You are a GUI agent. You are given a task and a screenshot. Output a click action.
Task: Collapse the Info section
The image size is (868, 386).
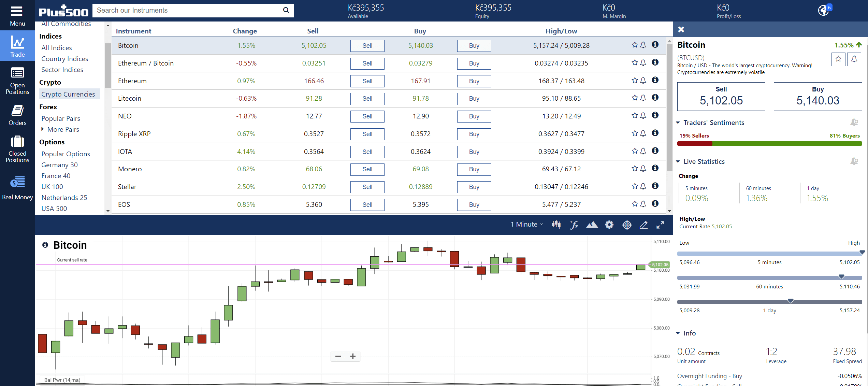pos(678,333)
